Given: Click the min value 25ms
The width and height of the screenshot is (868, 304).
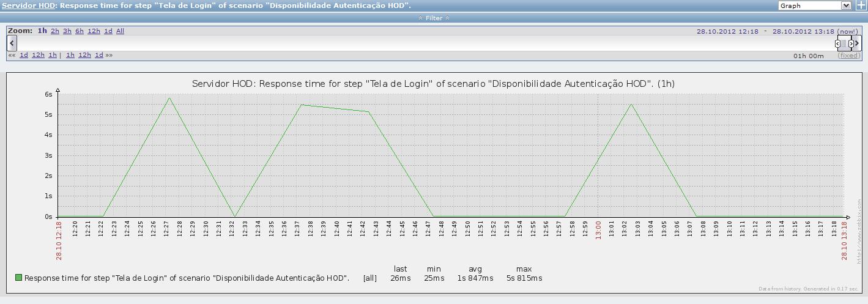Looking at the screenshot, I should tap(434, 278).
